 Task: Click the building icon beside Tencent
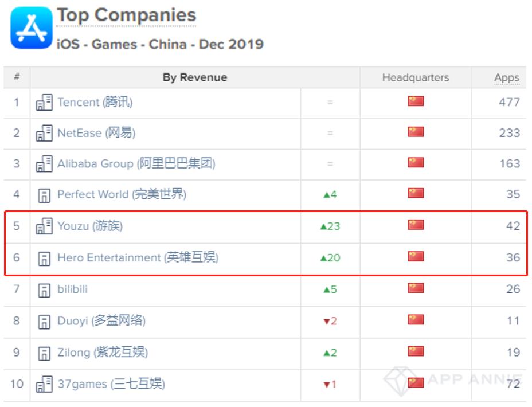(44, 103)
